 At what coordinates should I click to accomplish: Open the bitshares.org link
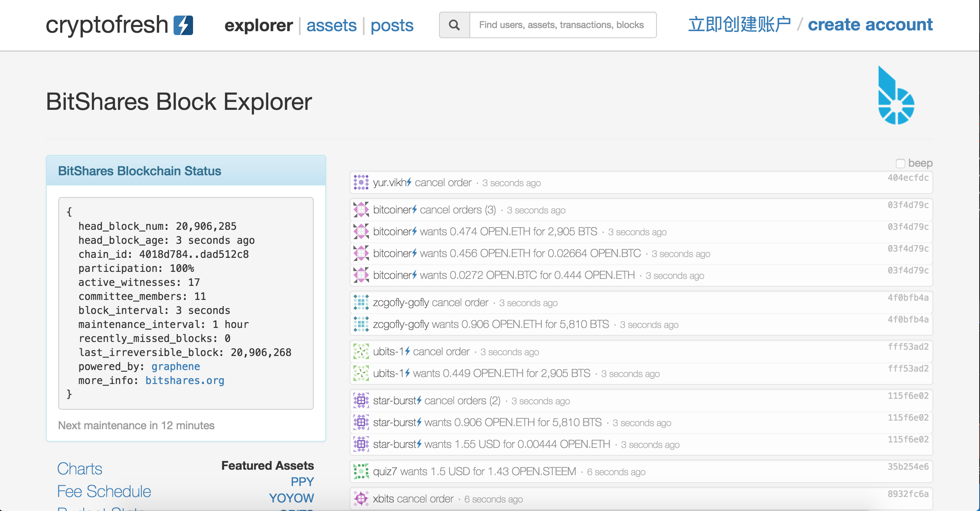pyautogui.click(x=185, y=381)
